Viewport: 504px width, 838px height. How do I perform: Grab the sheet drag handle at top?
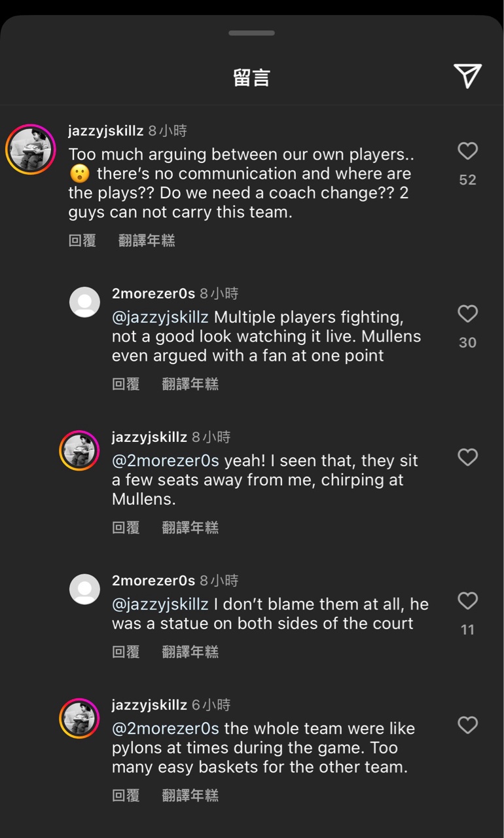point(252,33)
